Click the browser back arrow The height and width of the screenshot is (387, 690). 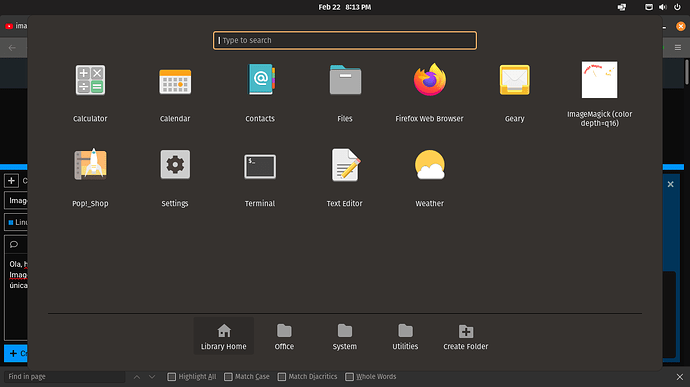(x=12, y=48)
